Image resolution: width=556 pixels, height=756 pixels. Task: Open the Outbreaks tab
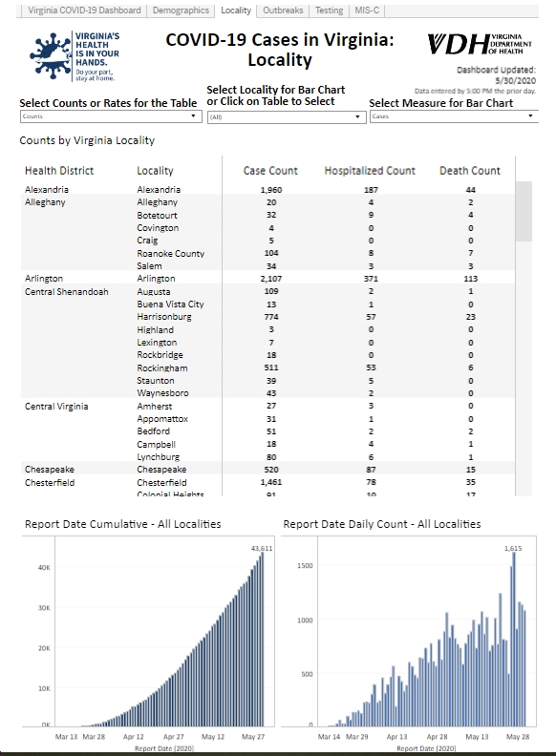(x=283, y=10)
